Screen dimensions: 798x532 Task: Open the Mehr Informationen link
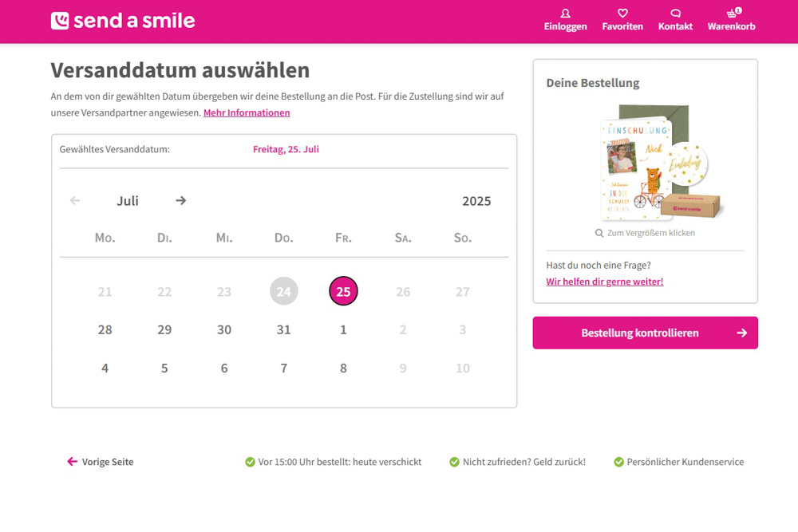click(x=247, y=113)
